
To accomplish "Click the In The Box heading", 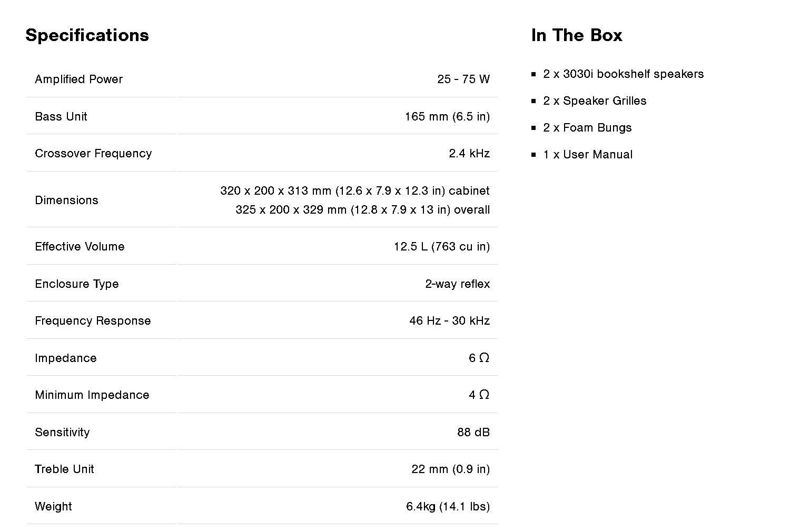I will point(577,35).
